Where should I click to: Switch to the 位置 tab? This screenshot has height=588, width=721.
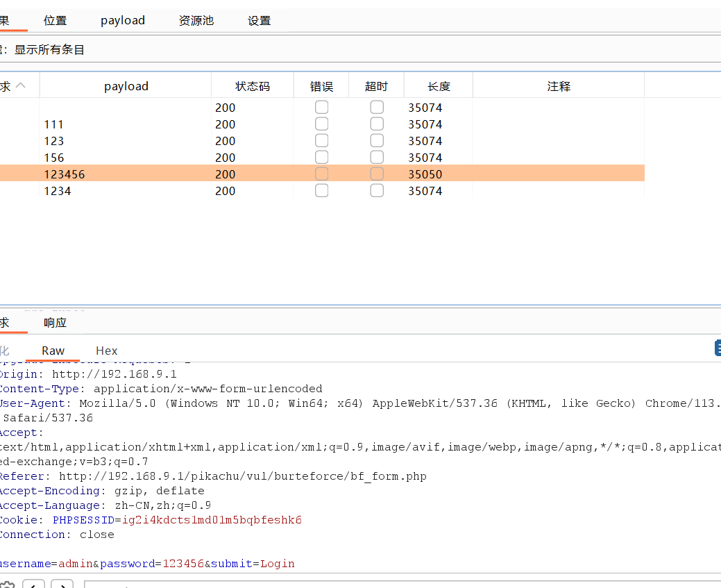click(x=55, y=20)
